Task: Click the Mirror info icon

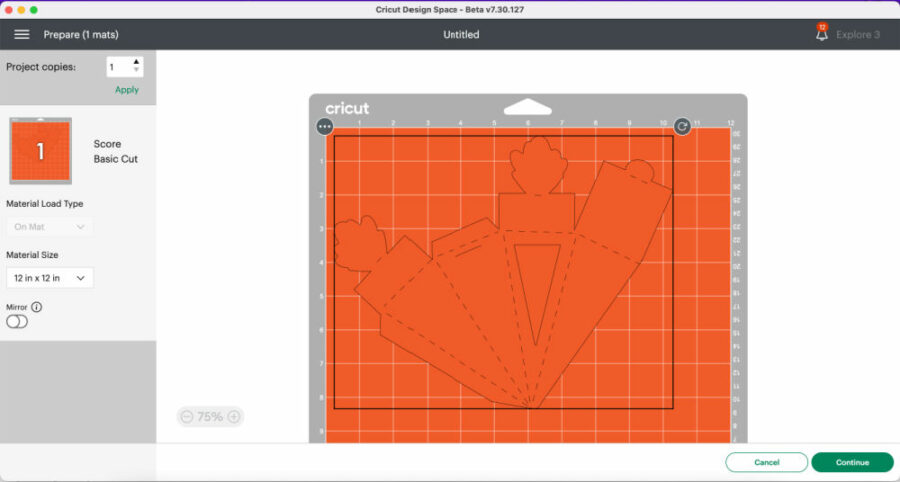Action: [x=37, y=307]
